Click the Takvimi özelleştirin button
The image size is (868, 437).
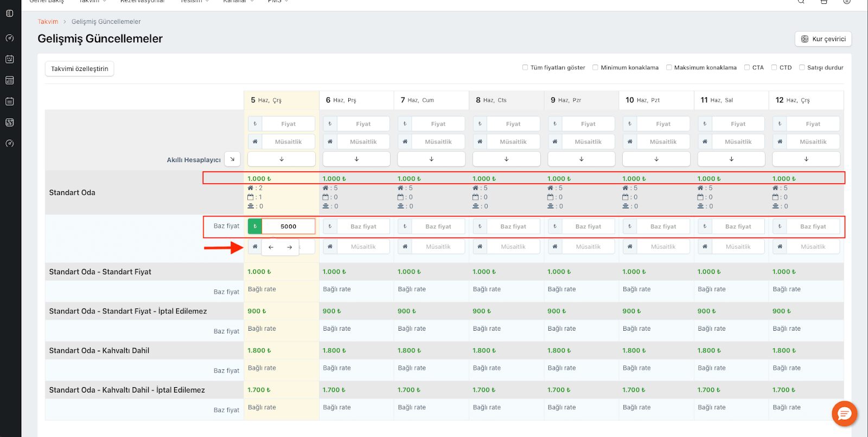[x=79, y=69]
